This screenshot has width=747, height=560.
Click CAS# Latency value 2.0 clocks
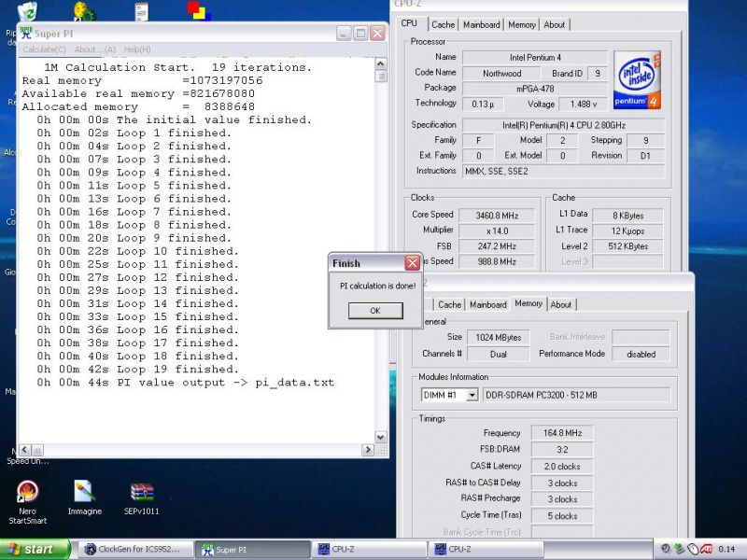point(562,466)
